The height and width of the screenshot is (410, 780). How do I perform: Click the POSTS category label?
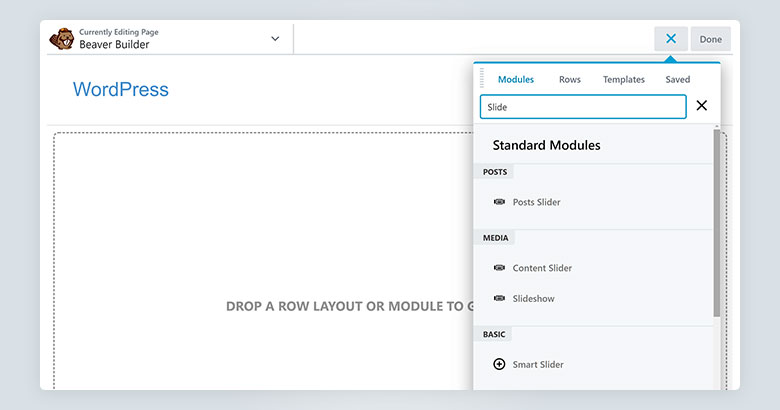(495, 172)
